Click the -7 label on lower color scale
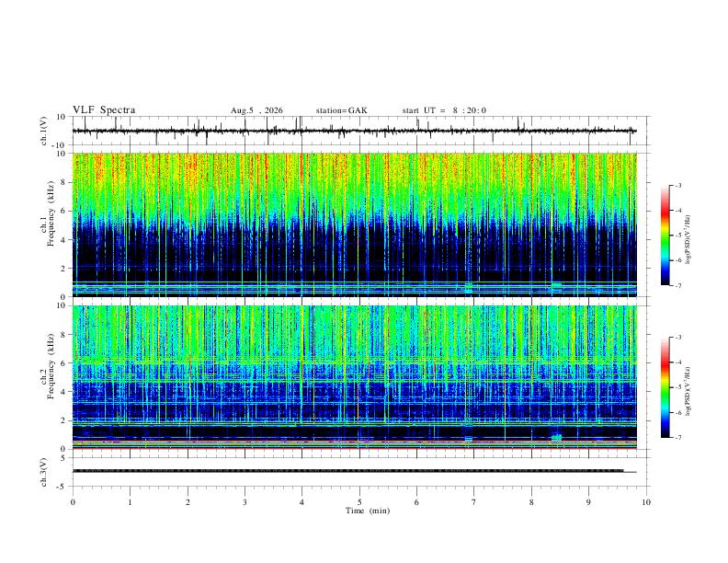Screen dimensions: 728x563 tap(677, 438)
